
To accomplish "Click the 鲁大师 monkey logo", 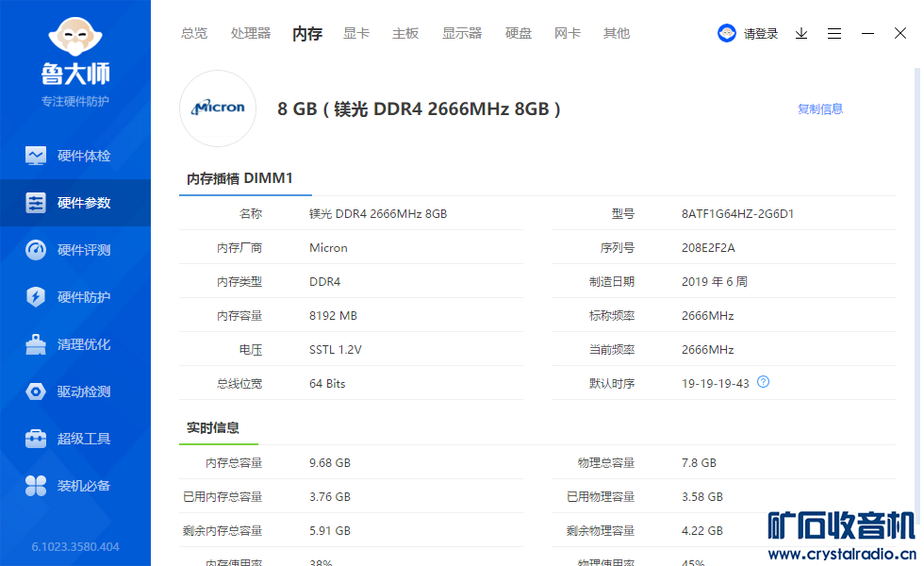I will (75, 37).
